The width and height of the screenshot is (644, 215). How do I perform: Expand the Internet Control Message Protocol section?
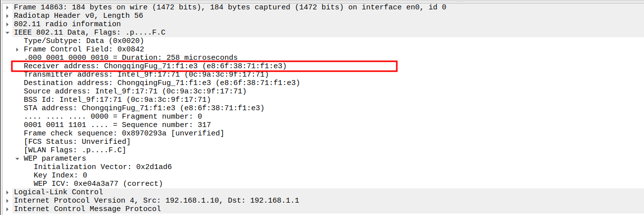[7, 209]
